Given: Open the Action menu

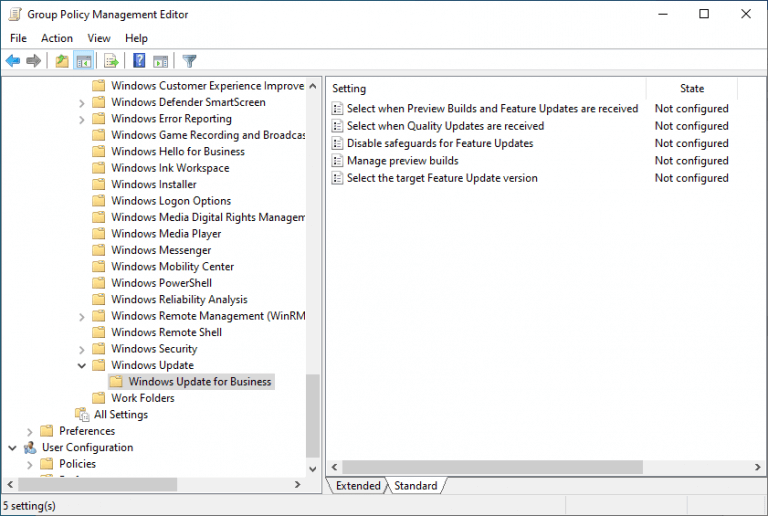Looking at the screenshot, I should point(57,38).
